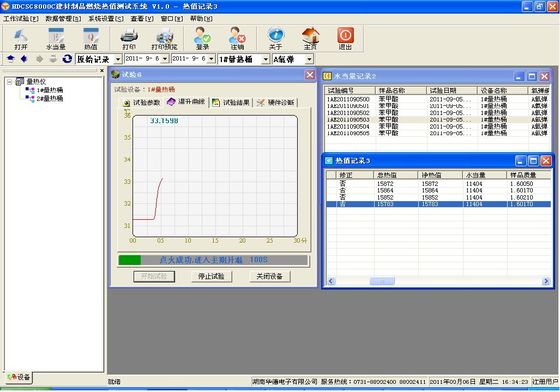Select the row with total heat 15872
The width and height of the screenshot is (560, 392).
[x=438, y=184]
